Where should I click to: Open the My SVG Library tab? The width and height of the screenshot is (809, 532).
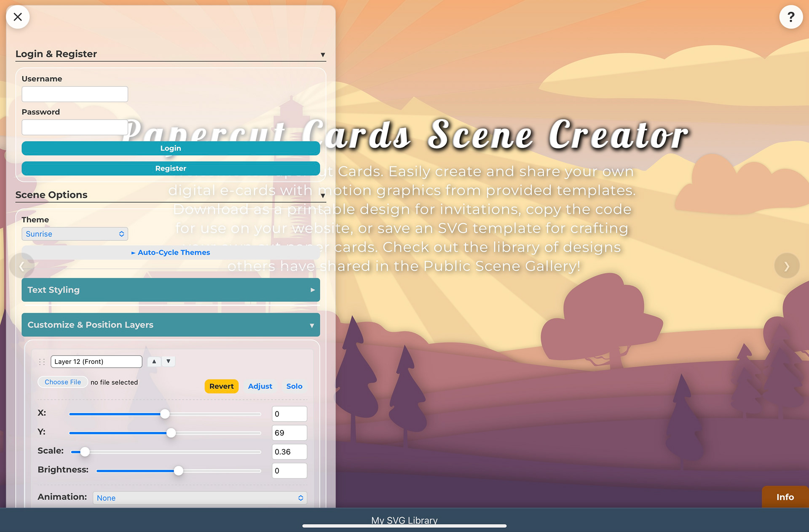coord(404,520)
